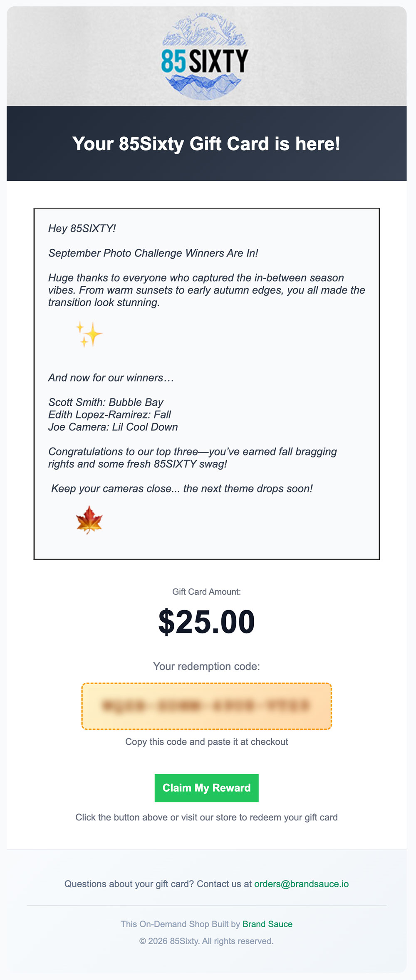The image size is (416, 980).
Task: Click the 85 SIXTY logo image
Action: pyautogui.click(x=205, y=57)
